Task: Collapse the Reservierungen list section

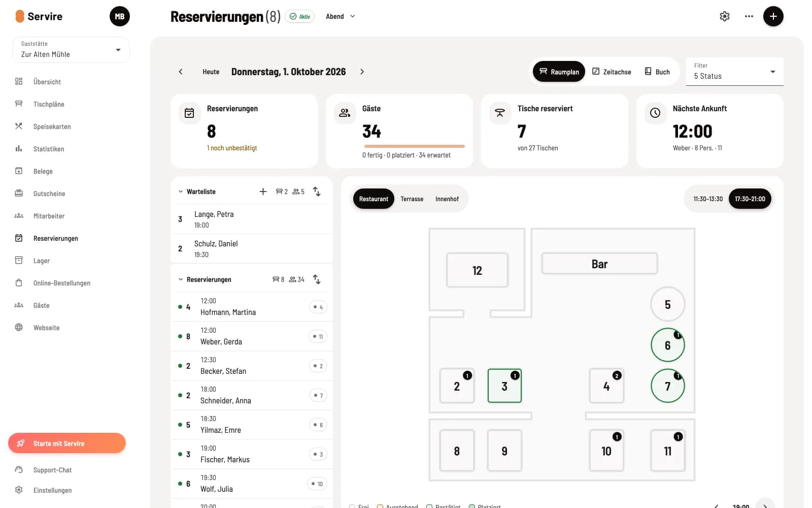Action: pyautogui.click(x=181, y=279)
